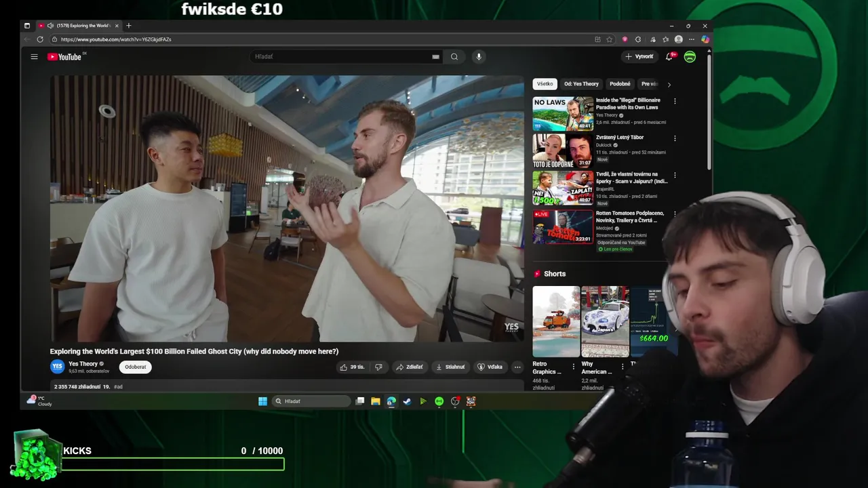This screenshot has height=488, width=868.
Task: Click the Windows taskbar Hľadať search box
Action: click(x=312, y=401)
